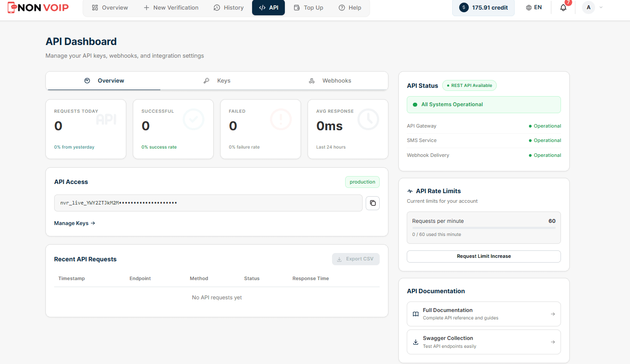This screenshot has height=364, width=630.
Task: Switch to the Keys tab
Action: pos(217,81)
